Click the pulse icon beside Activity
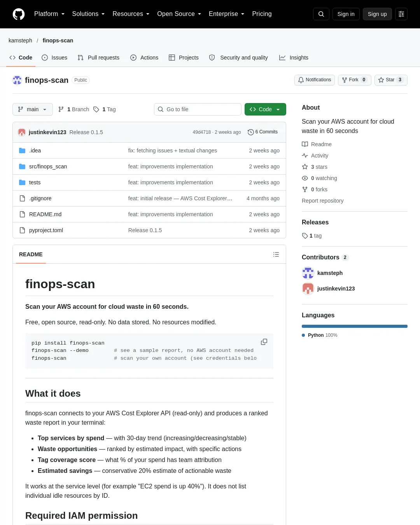The image size is (420, 525). pyautogui.click(x=305, y=156)
